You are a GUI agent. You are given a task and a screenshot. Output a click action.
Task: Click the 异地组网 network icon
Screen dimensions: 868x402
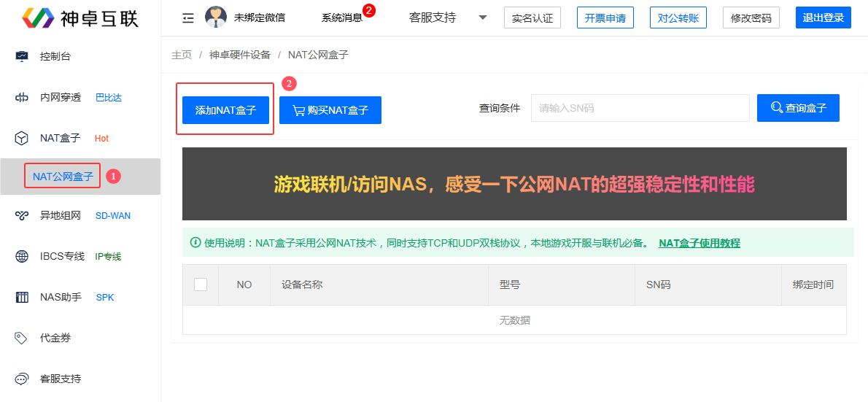pyautogui.click(x=22, y=215)
